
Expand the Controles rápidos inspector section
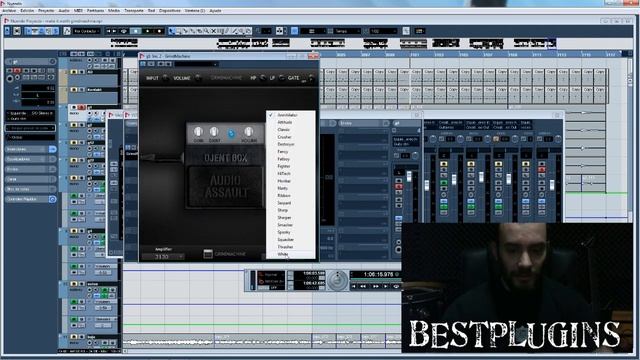(26, 199)
